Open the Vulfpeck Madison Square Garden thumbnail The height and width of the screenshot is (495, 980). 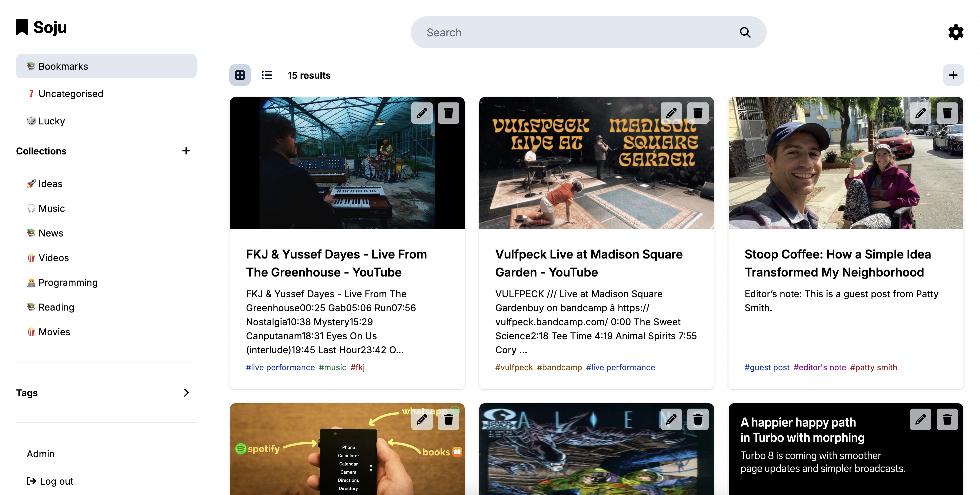(597, 163)
